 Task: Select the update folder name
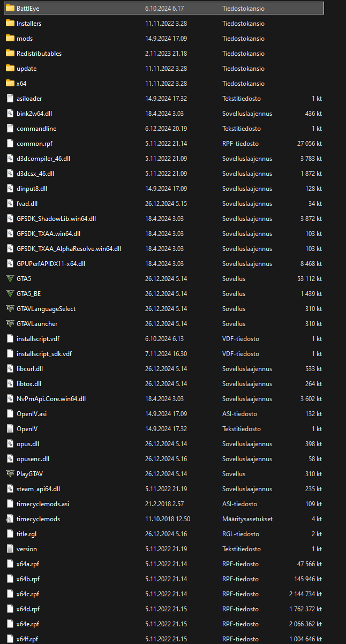[26, 69]
